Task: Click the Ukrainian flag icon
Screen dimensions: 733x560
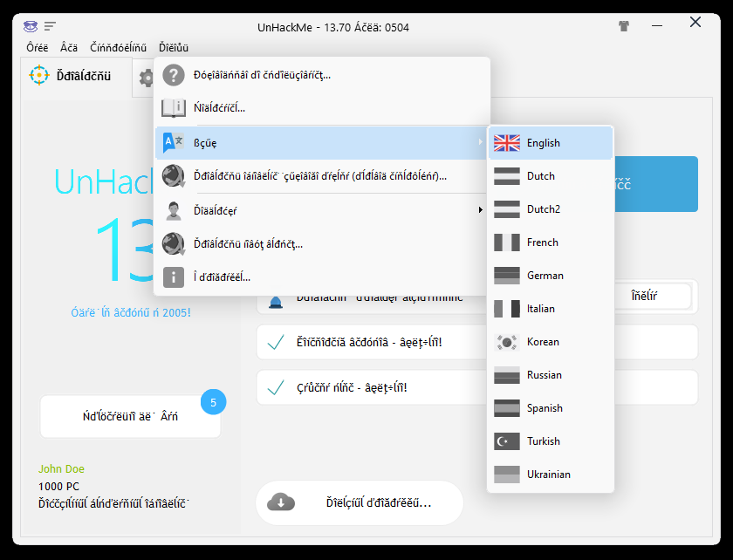Action: pos(507,475)
